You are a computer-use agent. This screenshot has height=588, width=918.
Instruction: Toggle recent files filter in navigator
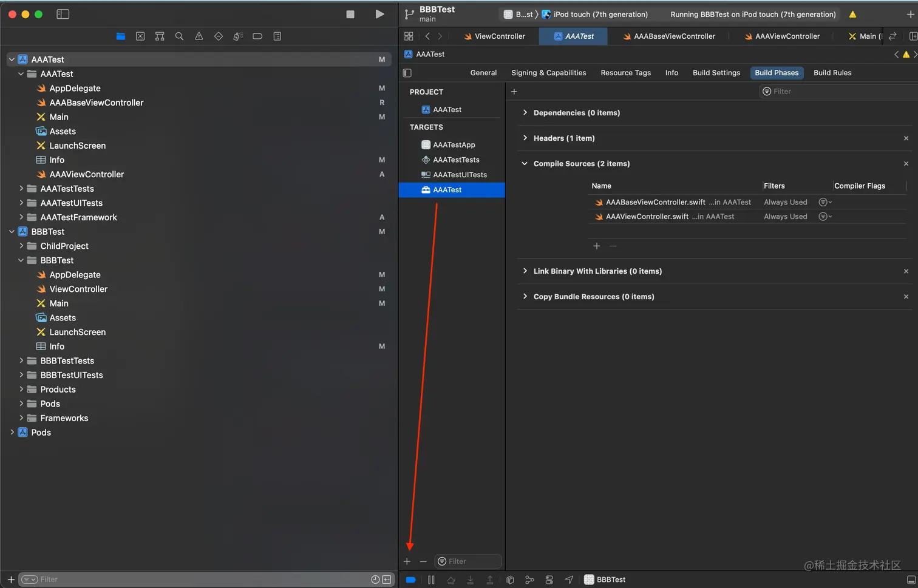pos(375,580)
